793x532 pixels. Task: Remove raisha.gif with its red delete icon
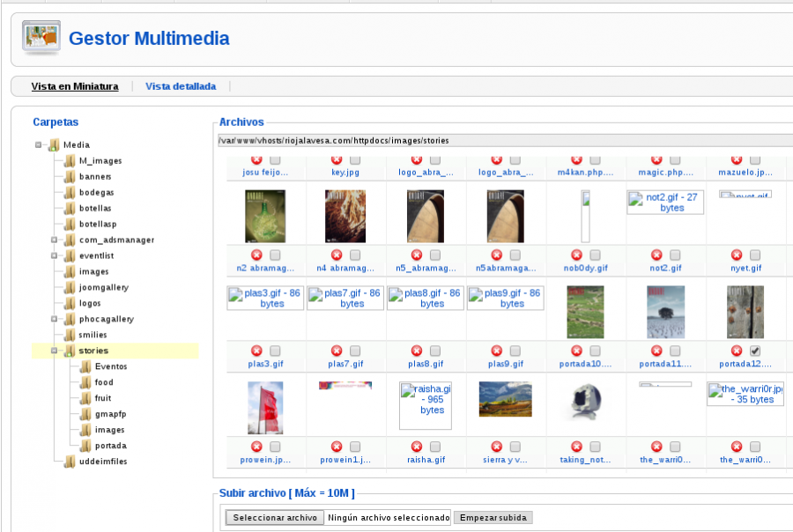click(x=417, y=447)
